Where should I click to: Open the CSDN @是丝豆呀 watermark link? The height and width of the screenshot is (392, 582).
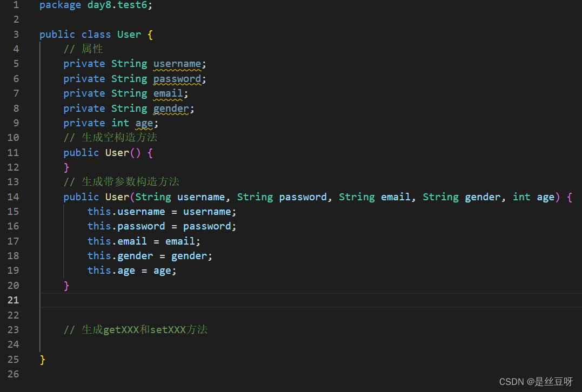pos(536,381)
